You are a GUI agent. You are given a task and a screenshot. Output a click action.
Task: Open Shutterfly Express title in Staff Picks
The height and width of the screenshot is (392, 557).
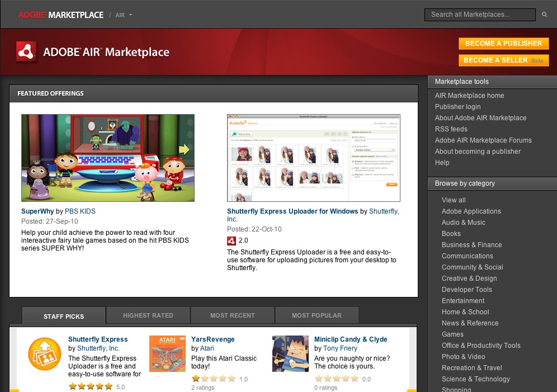[x=98, y=339]
